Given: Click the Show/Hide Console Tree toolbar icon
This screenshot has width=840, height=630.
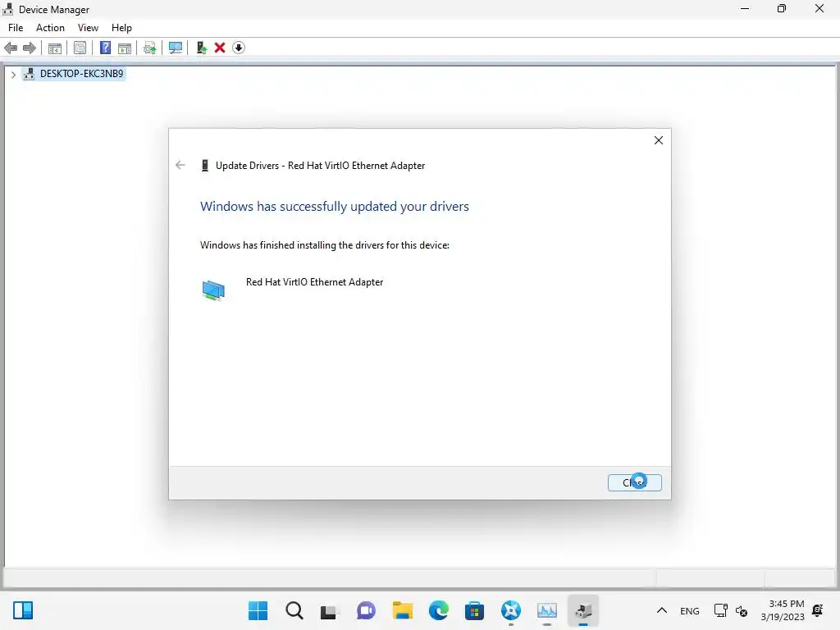Looking at the screenshot, I should [x=55, y=48].
